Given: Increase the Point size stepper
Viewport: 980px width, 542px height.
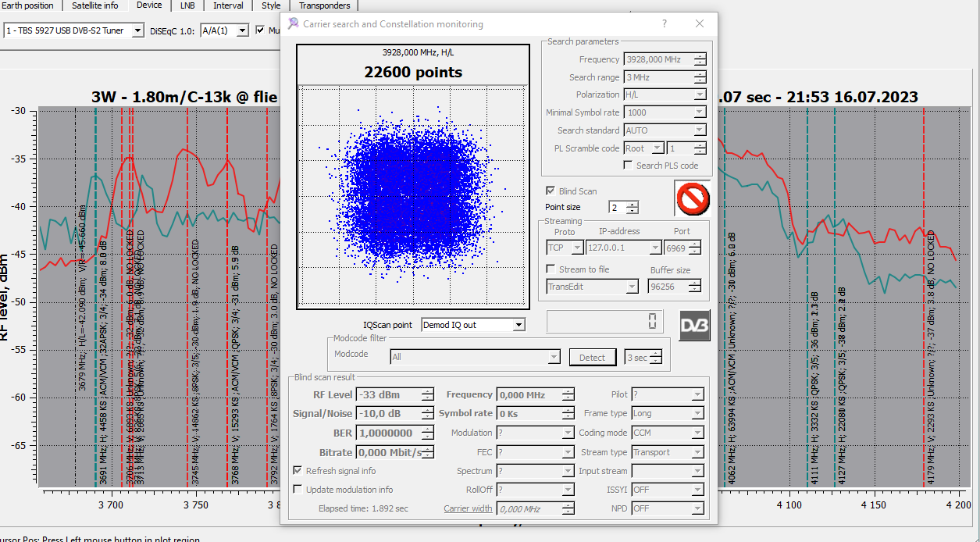Looking at the screenshot, I should tap(633, 205).
